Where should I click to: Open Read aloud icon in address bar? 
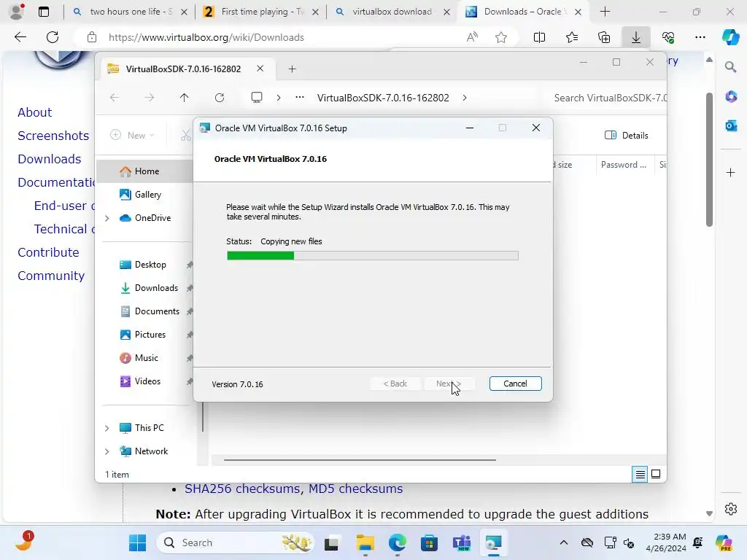click(472, 37)
